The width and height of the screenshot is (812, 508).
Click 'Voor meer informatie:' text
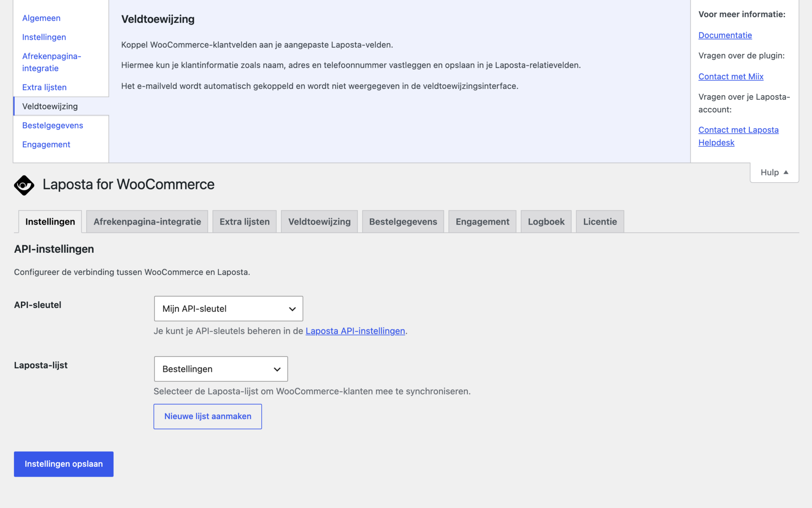[x=742, y=14]
